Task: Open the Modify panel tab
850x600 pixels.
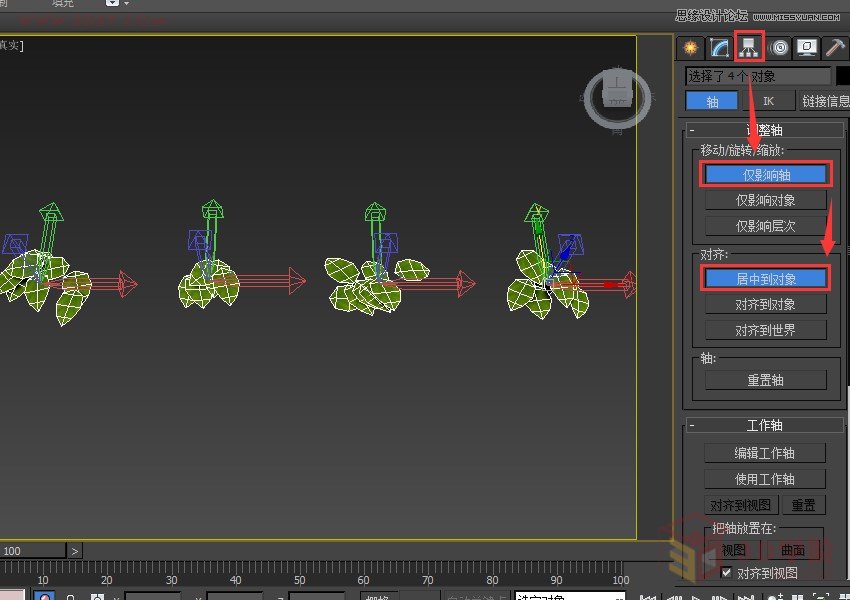Action: [x=719, y=47]
